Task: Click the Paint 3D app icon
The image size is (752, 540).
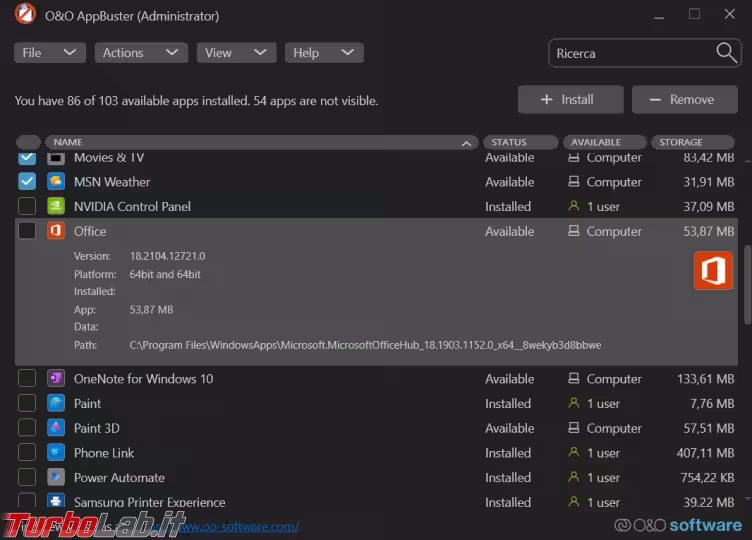Action: (x=56, y=428)
